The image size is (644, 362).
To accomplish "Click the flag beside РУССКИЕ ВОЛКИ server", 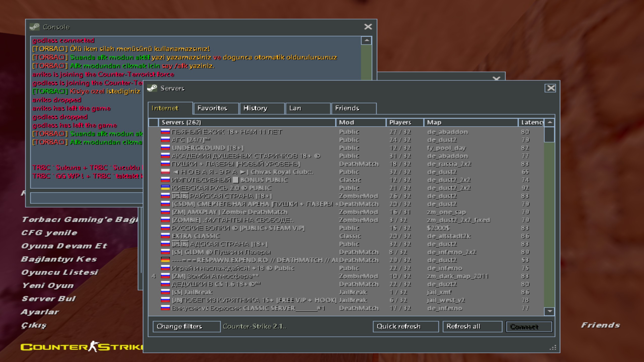I will pos(165,228).
